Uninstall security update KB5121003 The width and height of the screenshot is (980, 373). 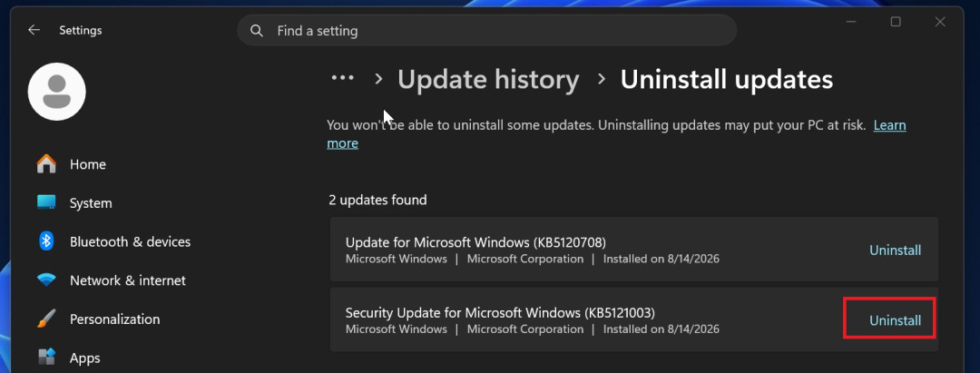click(x=895, y=319)
